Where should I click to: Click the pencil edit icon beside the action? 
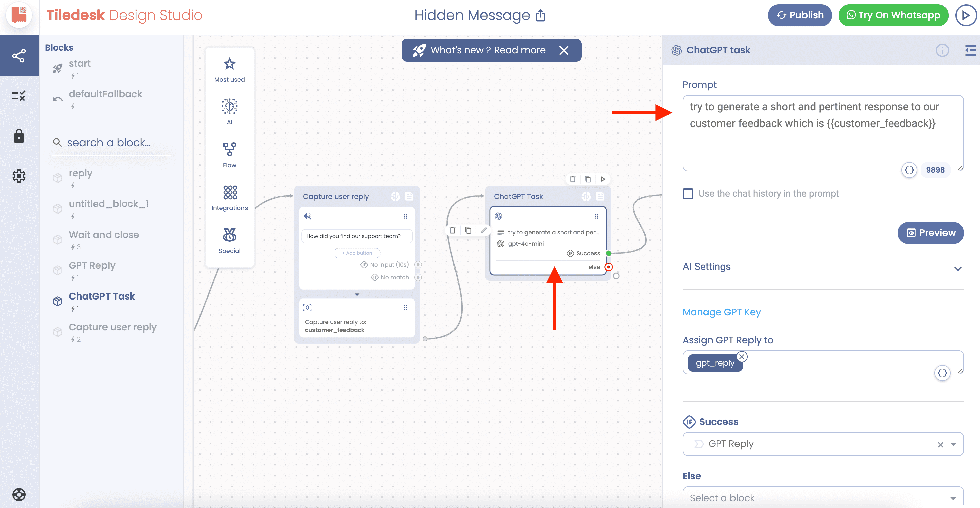coord(484,230)
